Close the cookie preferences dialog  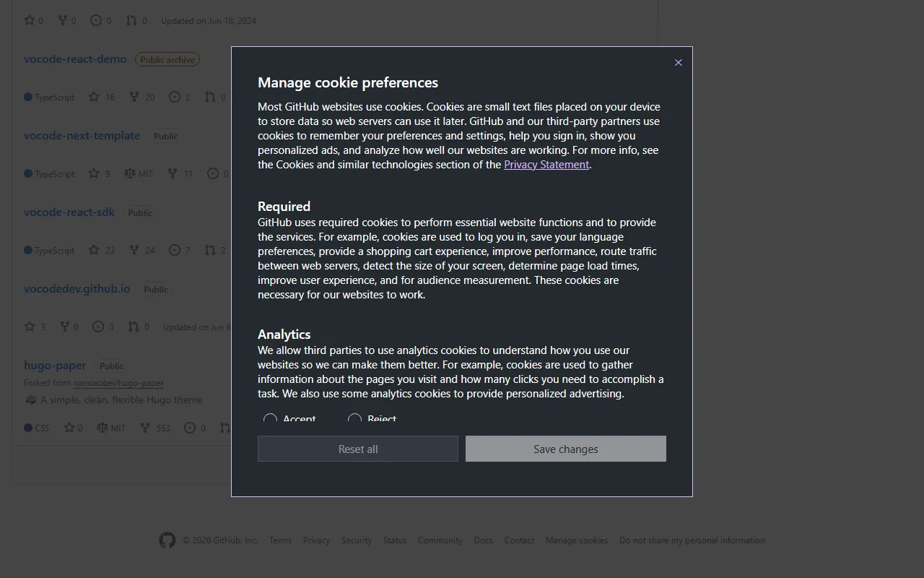coord(678,63)
